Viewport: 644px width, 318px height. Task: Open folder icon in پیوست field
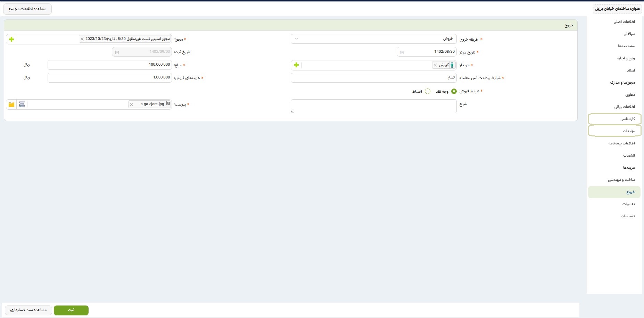11,104
